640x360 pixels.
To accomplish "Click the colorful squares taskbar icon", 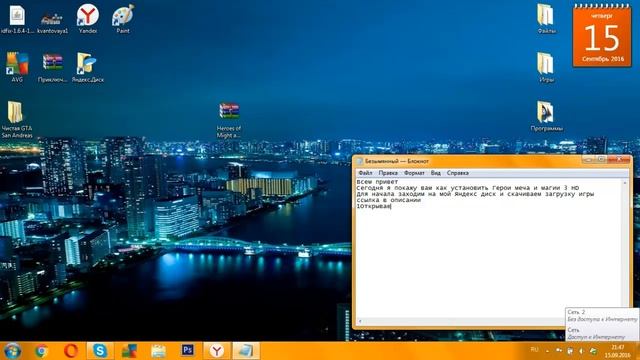I will pos(129,351).
